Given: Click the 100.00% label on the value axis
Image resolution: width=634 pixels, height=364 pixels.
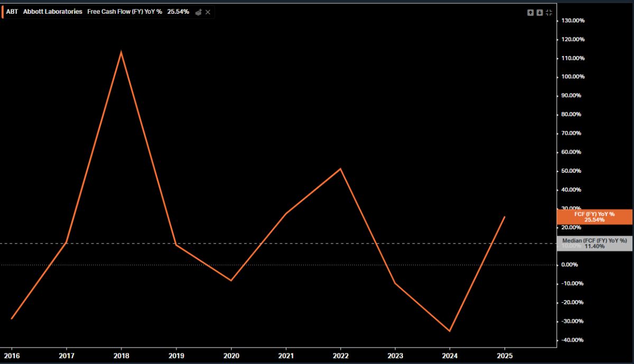Looking at the screenshot, I should coord(574,77).
